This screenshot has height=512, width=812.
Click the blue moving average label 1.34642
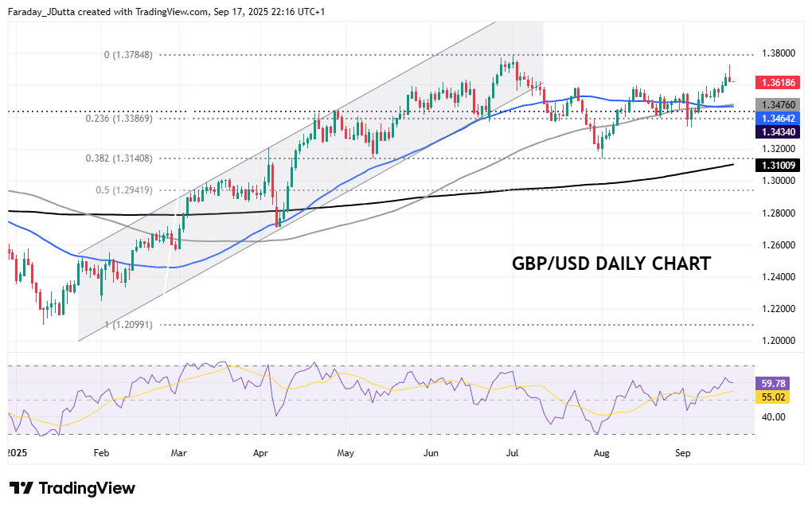tap(775, 118)
